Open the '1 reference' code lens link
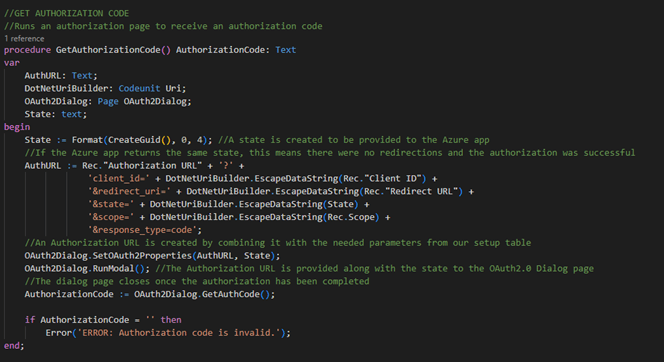The height and width of the screenshot is (363, 664). 24,39
